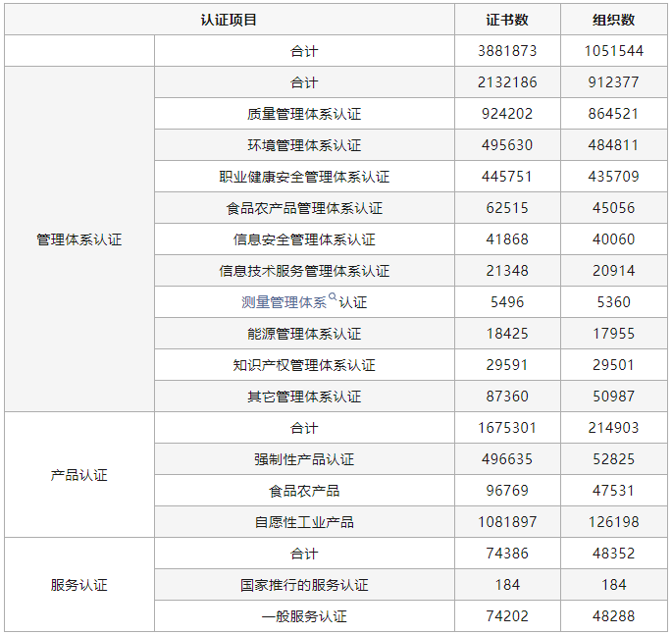Click the 一般服务认证 row label

(x=304, y=616)
